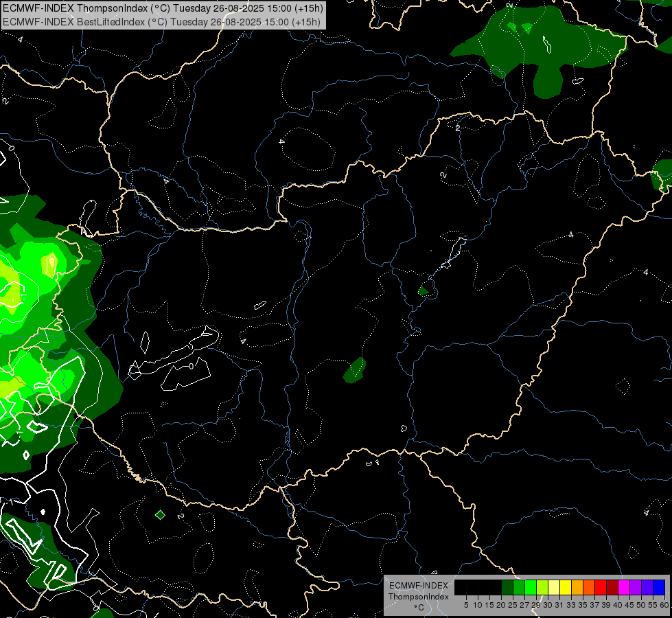Click the orange 33-35 legend swatch
The width and height of the screenshot is (672, 618).
click(577, 587)
